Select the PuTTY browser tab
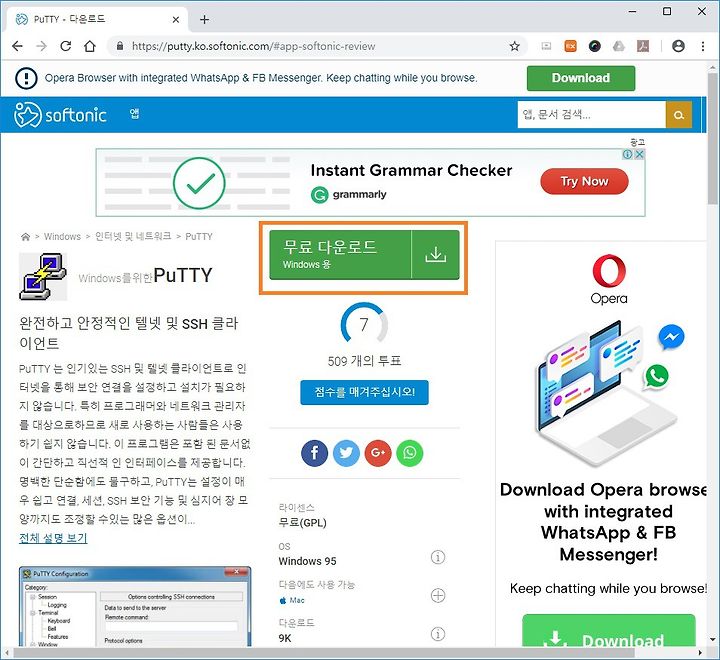This screenshot has width=720, height=660. point(97,19)
